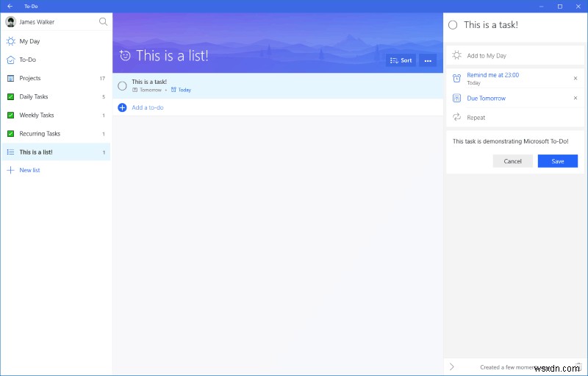Select the Recurring Tasks list
The height and width of the screenshot is (376, 588).
pos(57,134)
